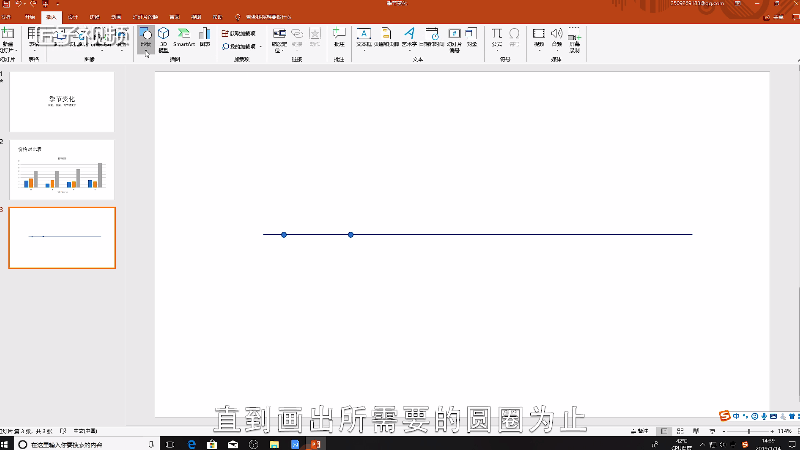Select slide 2 thumbnail with bar chart
800x450 pixels.
pos(62,170)
